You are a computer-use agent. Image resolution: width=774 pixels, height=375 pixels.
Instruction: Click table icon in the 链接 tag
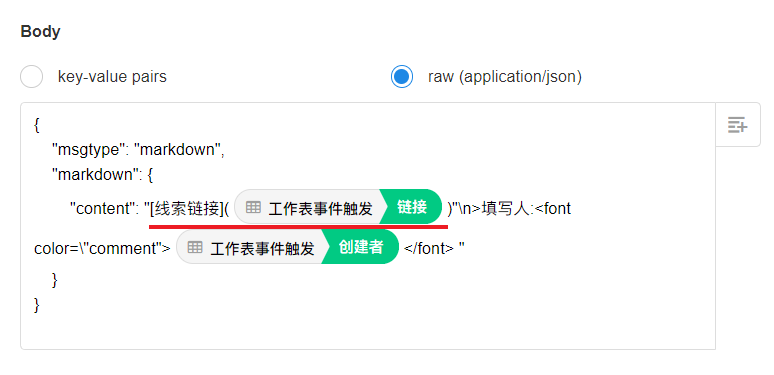coord(253,207)
